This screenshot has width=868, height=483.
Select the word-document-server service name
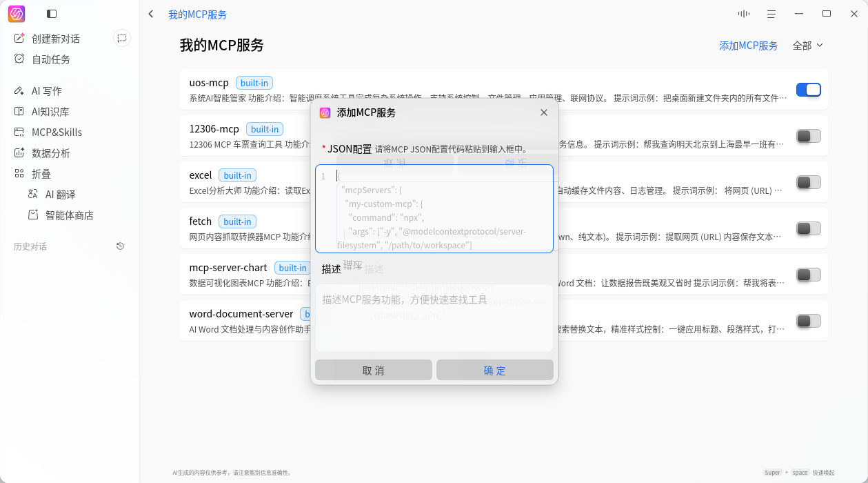pos(241,314)
